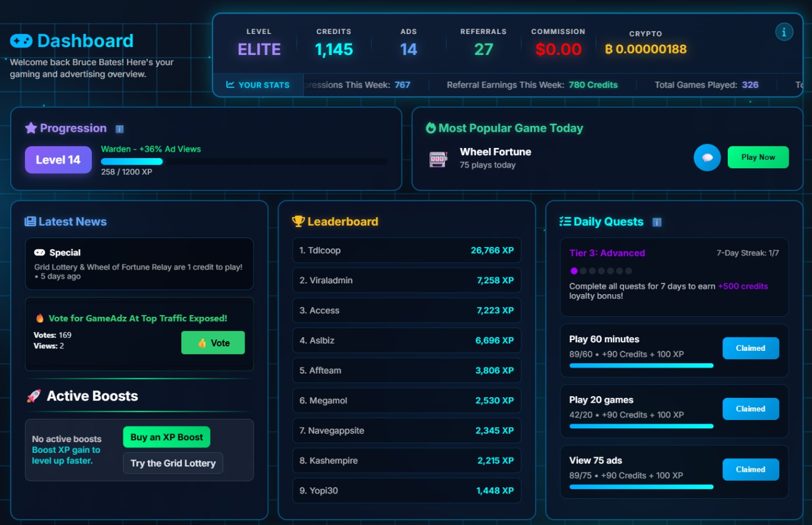Open the Special news item
The image size is (812, 525).
(x=139, y=264)
